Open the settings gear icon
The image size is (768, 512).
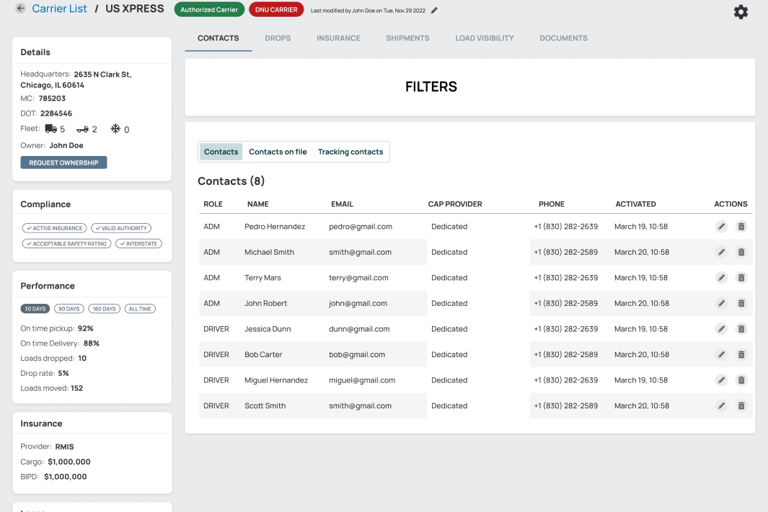point(741,12)
